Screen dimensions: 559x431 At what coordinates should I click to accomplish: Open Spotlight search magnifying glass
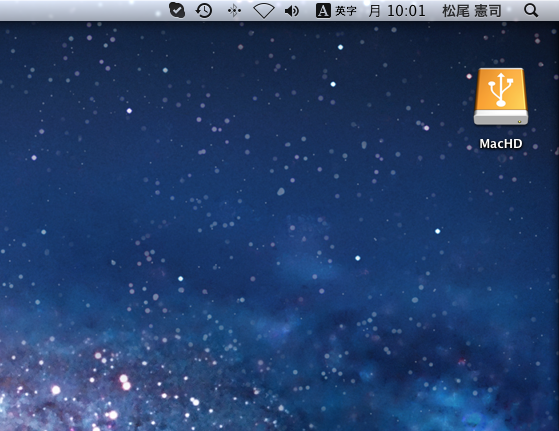coord(531,11)
